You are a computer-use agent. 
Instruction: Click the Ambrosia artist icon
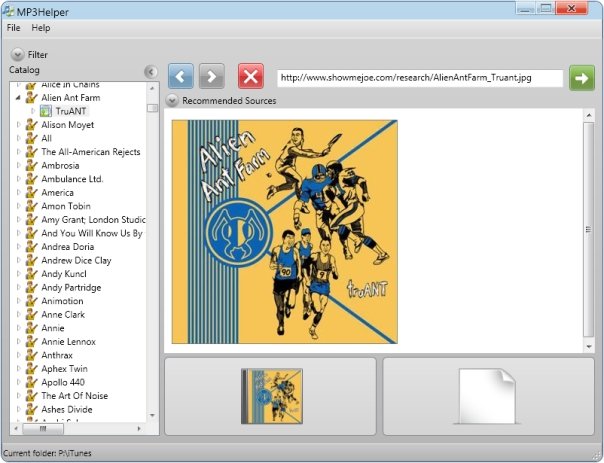click(x=31, y=166)
